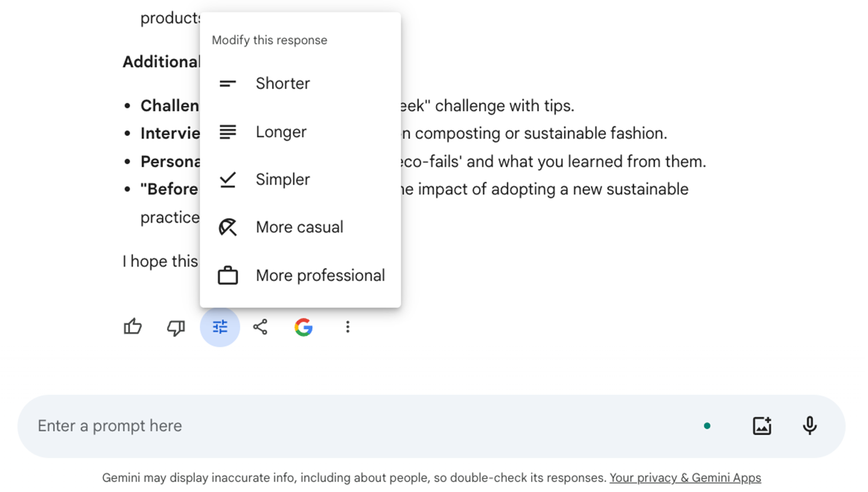The height and width of the screenshot is (492, 868).
Task: Choose More casual response style
Action: click(x=300, y=227)
